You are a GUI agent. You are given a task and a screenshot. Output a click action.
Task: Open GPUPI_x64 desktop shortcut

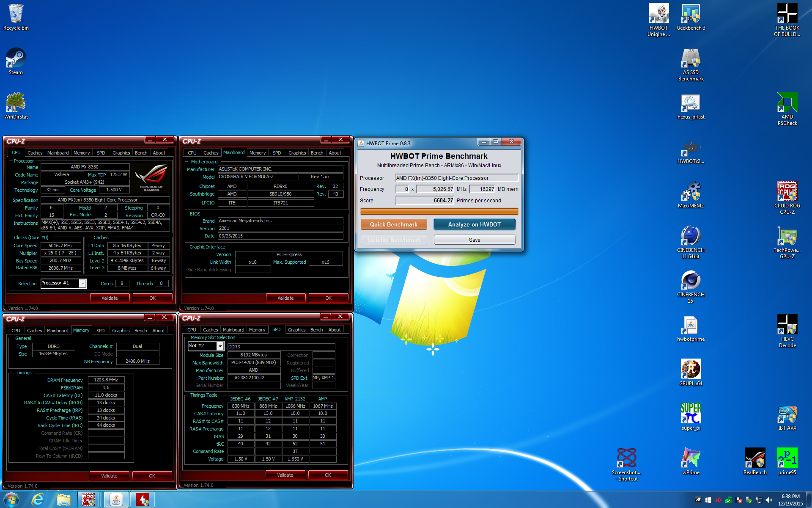point(691,373)
